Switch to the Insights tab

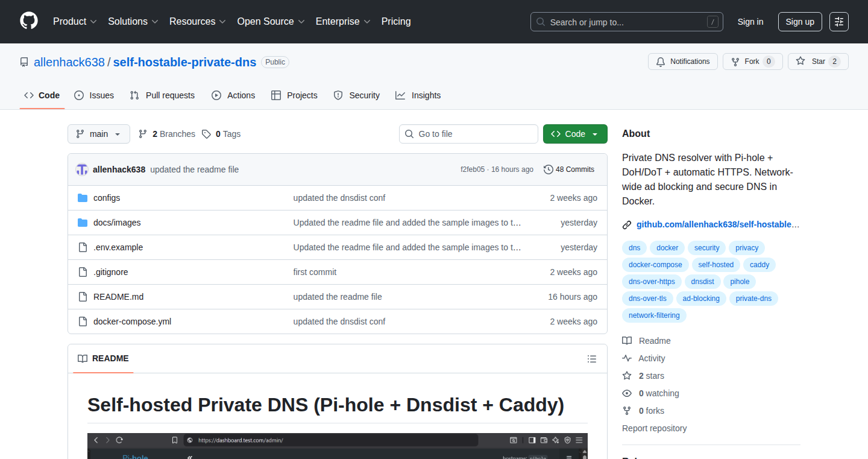pyautogui.click(x=418, y=95)
